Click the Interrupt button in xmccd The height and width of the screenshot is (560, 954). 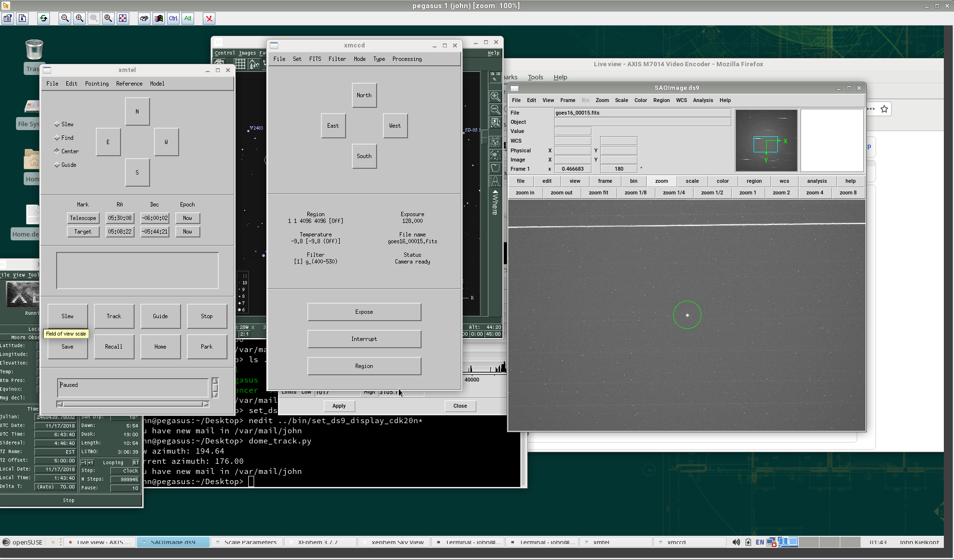click(x=364, y=339)
